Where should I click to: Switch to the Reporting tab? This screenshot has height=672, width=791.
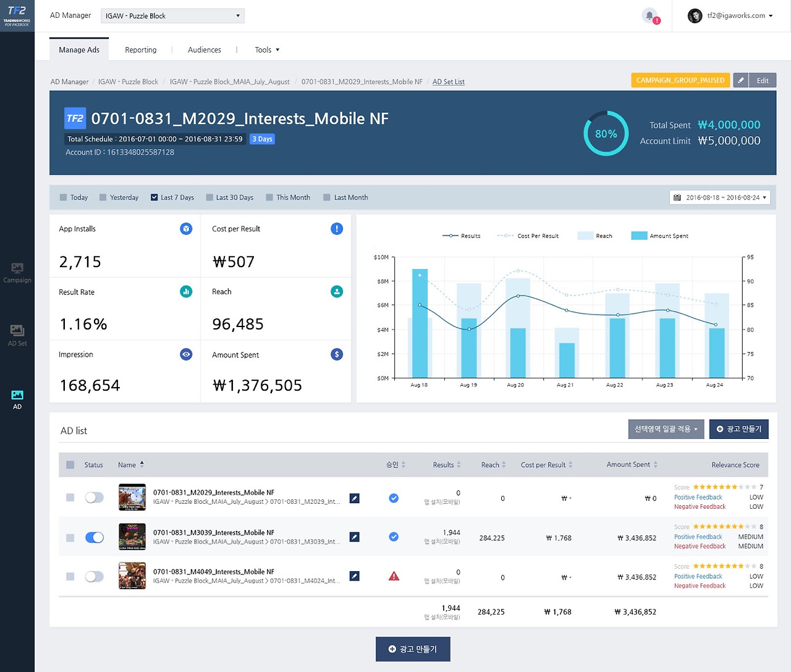pyautogui.click(x=140, y=50)
